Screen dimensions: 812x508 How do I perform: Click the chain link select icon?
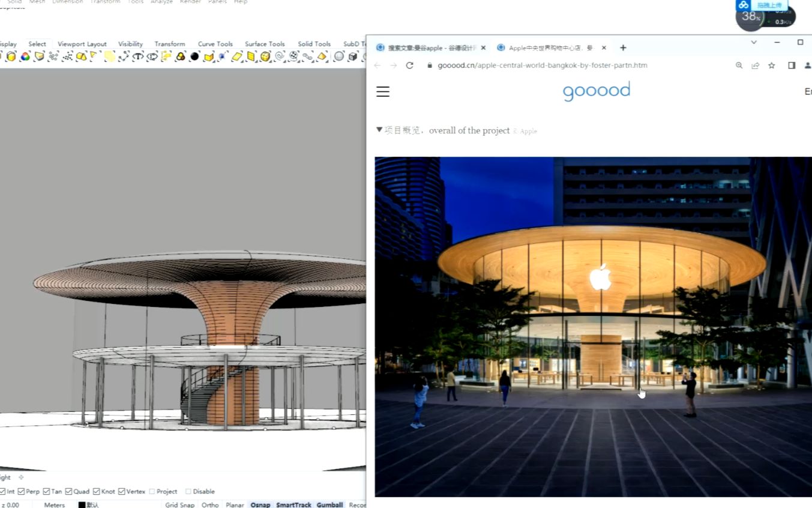pyautogui.click(x=307, y=56)
